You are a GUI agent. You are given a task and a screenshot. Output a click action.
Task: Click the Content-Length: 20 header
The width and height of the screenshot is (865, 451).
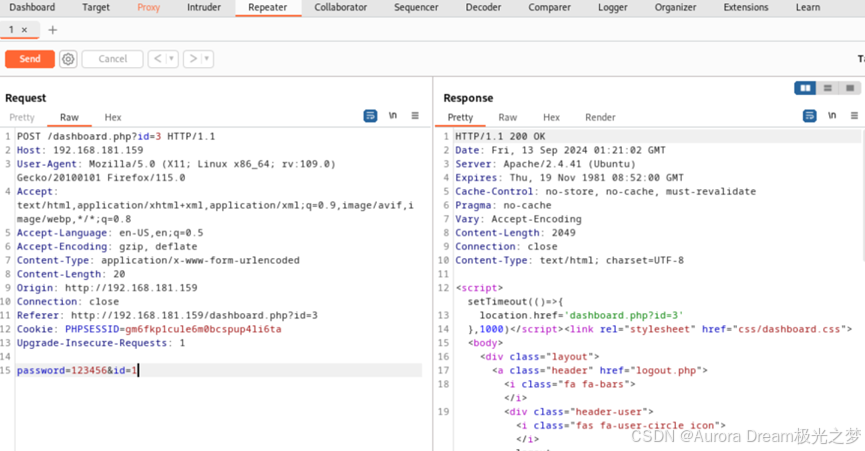(x=71, y=274)
